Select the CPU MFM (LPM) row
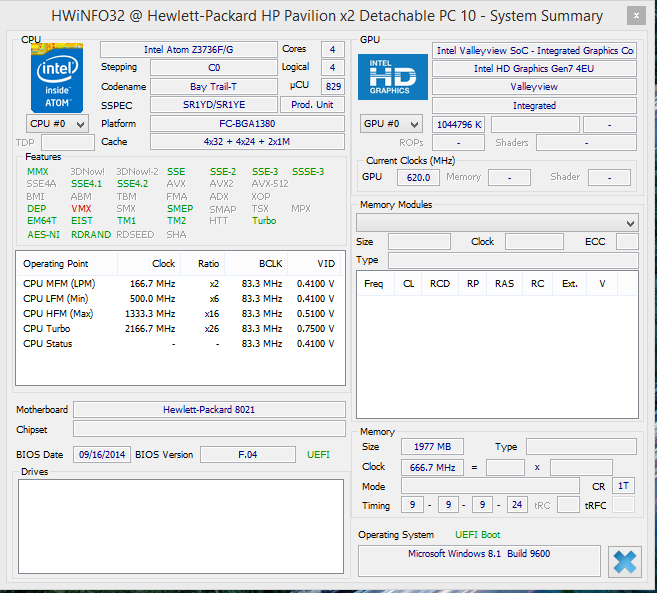657x593 pixels. (179, 284)
